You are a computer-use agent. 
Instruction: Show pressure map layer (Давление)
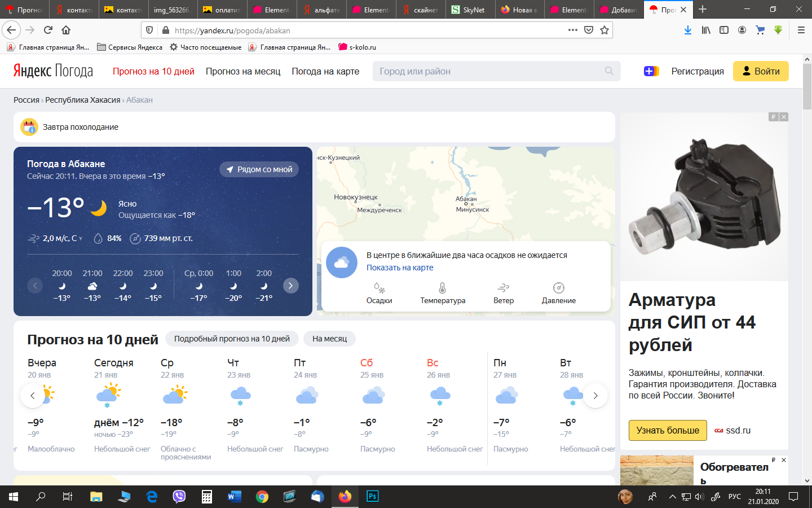[559, 294]
